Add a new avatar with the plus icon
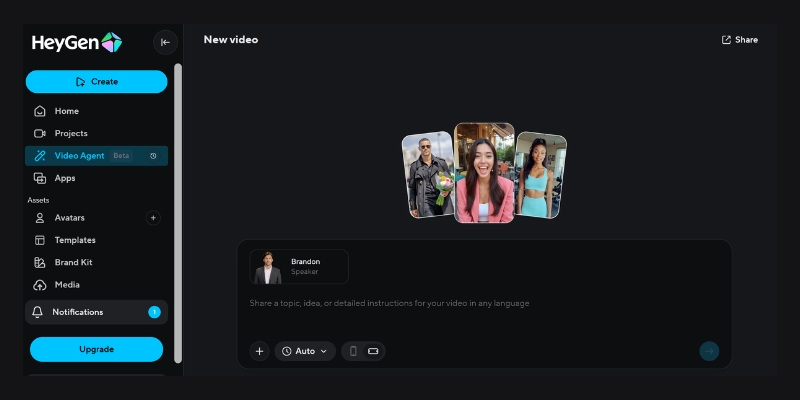 (x=153, y=218)
